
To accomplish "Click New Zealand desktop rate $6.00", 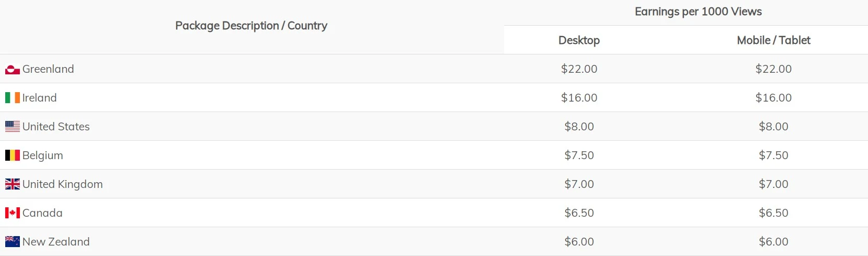I will coord(579,242).
